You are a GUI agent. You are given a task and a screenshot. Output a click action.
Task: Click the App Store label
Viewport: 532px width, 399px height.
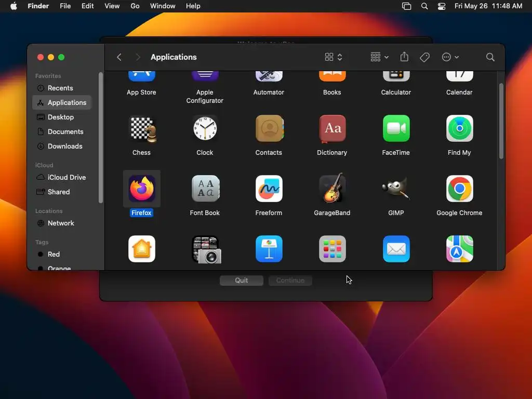click(141, 92)
